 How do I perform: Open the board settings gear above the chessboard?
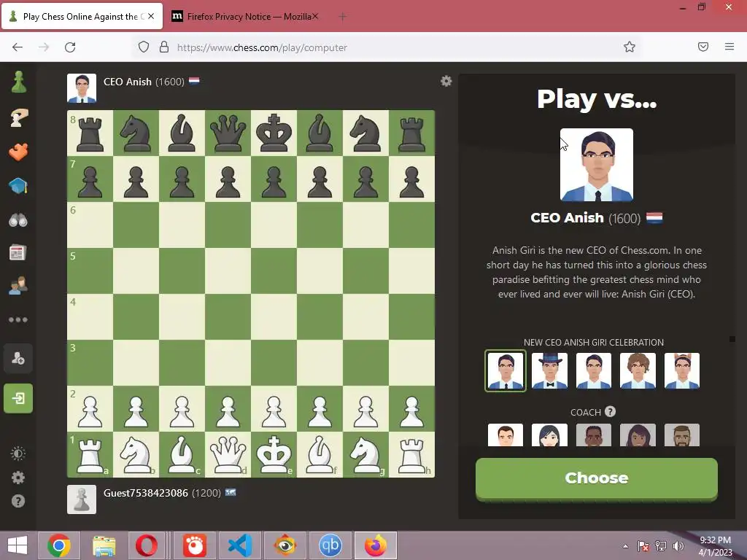(x=446, y=81)
